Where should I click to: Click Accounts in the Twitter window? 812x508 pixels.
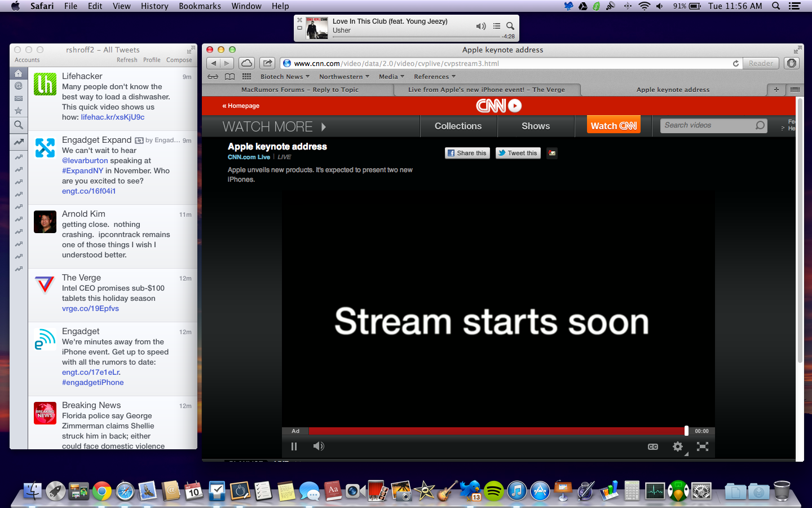click(x=27, y=60)
